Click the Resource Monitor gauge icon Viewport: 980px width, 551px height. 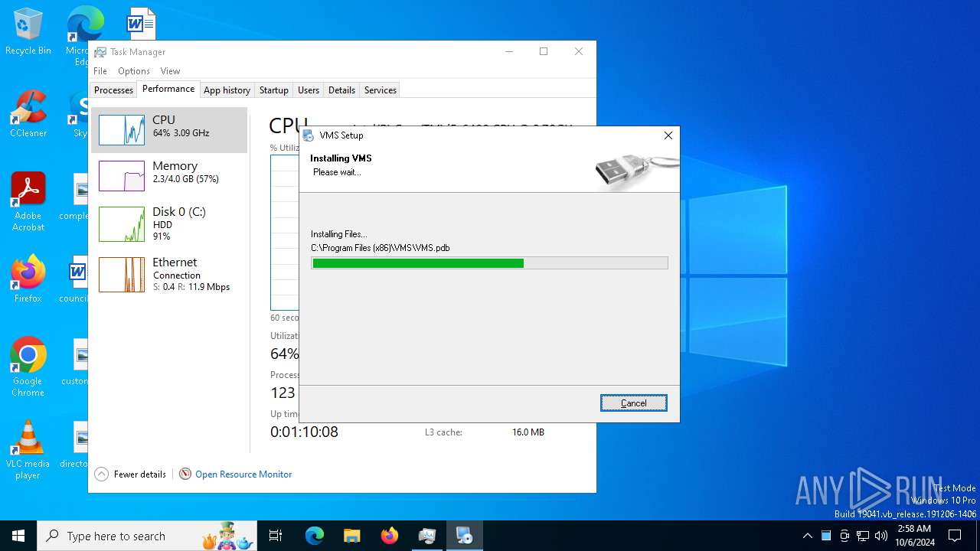185,474
